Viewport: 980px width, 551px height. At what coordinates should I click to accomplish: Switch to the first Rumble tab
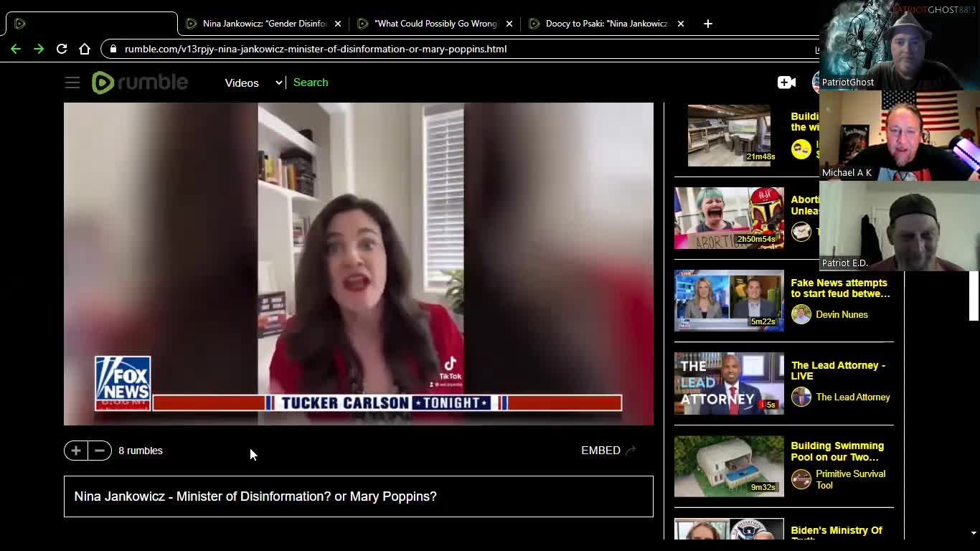[x=91, y=24]
